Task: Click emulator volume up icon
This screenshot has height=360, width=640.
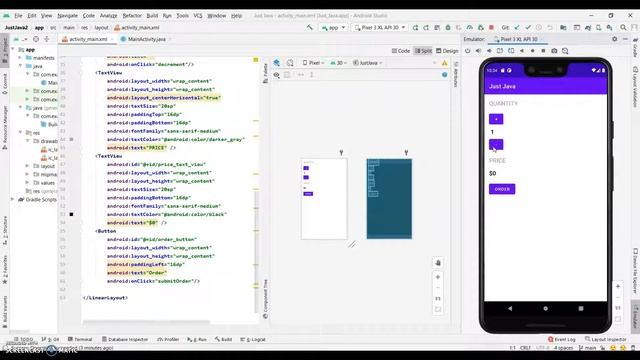Action: (478, 51)
